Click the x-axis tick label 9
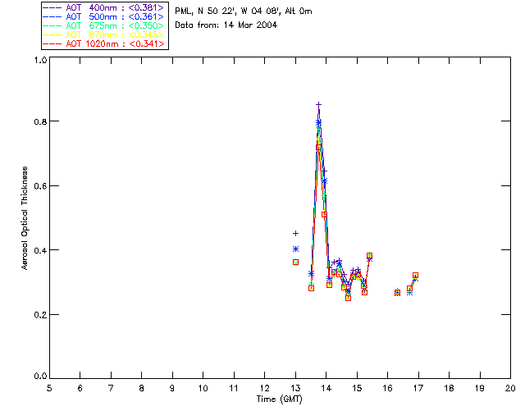This screenshot has height=420, width=525. click(x=172, y=388)
